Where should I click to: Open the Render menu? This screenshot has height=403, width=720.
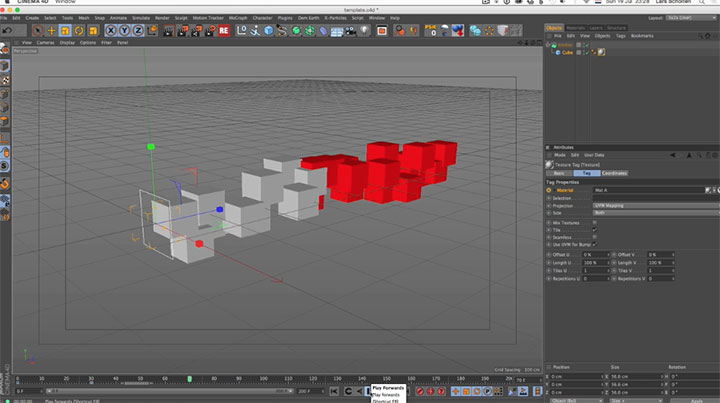click(x=162, y=18)
